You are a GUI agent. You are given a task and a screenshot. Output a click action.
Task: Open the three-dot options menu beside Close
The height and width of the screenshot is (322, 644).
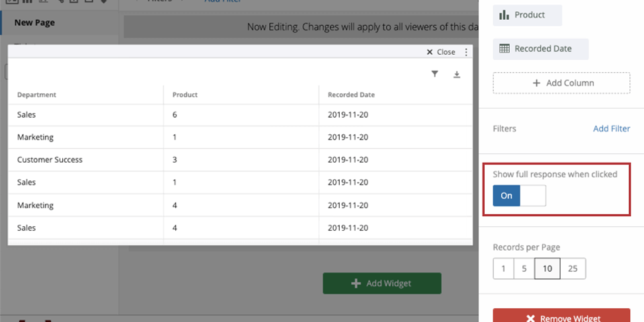tap(466, 52)
